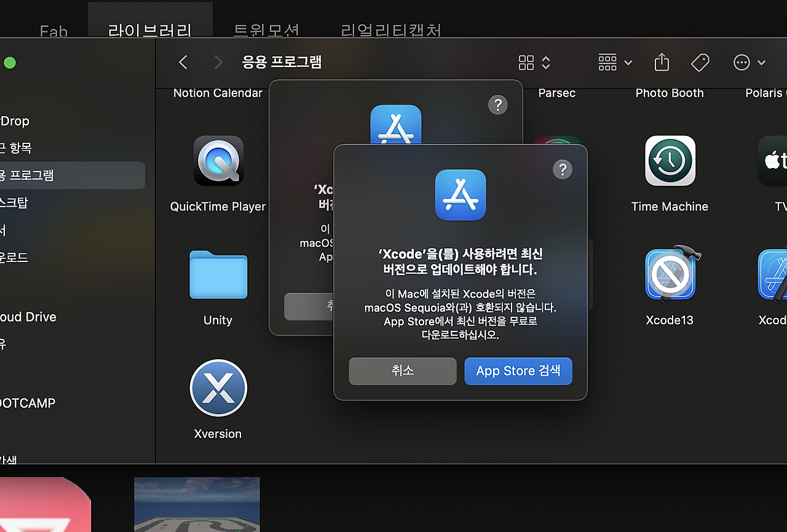This screenshot has width=787, height=532.
Task: Select 다운로드 in Finder sidebar
Action: pyautogui.click(x=14, y=257)
